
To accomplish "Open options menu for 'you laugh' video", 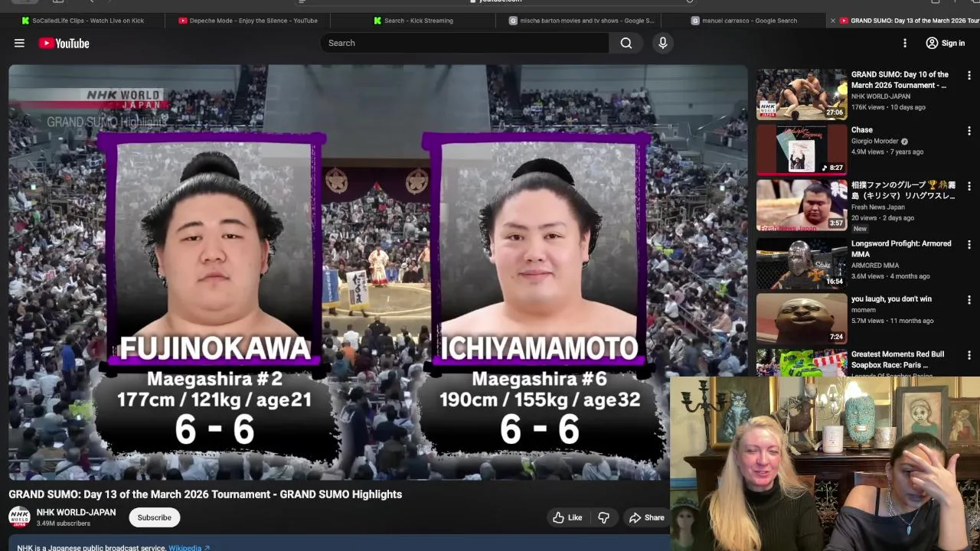I will [x=969, y=300].
